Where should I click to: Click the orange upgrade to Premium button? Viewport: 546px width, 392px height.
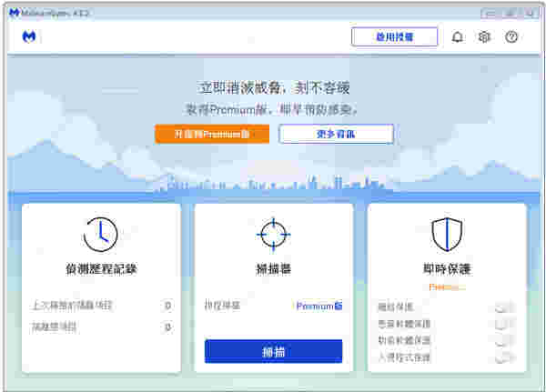coord(212,134)
